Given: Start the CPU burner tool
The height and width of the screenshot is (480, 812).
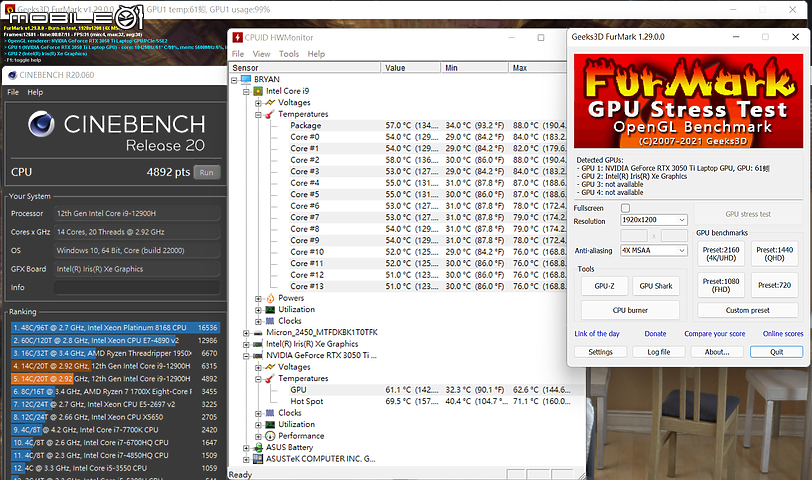Looking at the screenshot, I should click(x=630, y=310).
